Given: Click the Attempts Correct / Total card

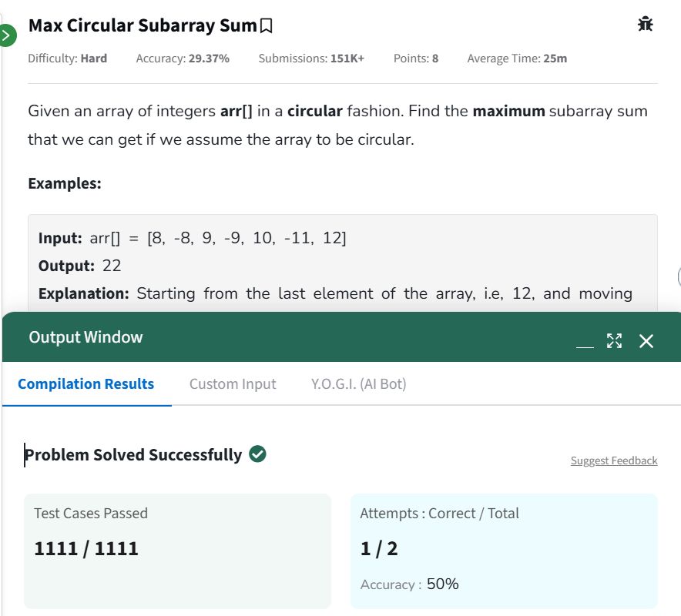Looking at the screenshot, I should [x=504, y=551].
